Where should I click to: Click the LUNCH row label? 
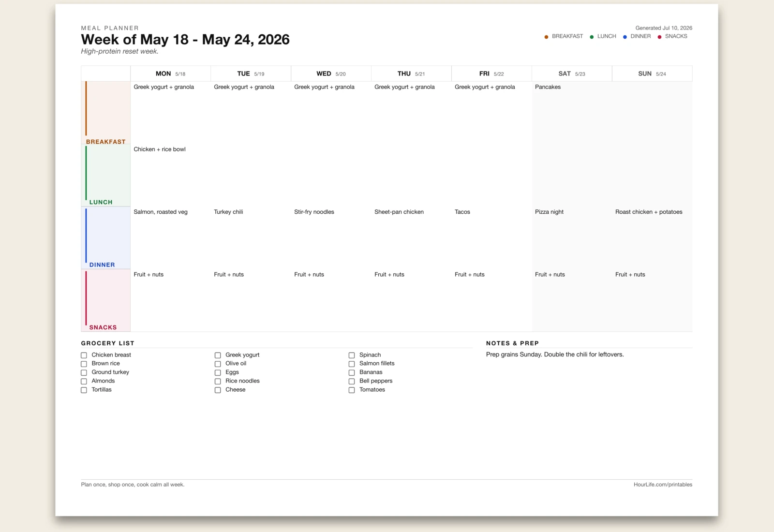point(101,202)
